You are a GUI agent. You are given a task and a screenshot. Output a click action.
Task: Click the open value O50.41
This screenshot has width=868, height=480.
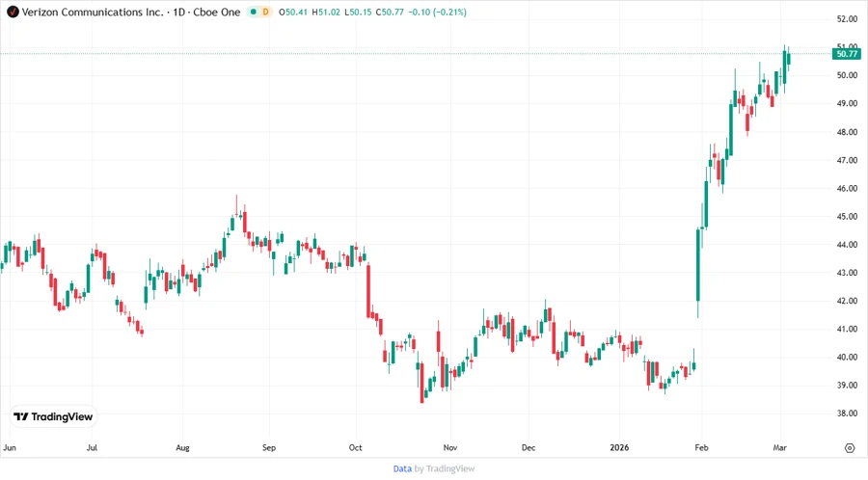click(293, 13)
